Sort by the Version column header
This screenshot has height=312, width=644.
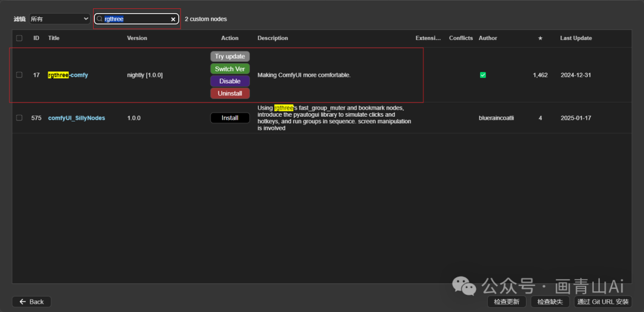(x=137, y=38)
